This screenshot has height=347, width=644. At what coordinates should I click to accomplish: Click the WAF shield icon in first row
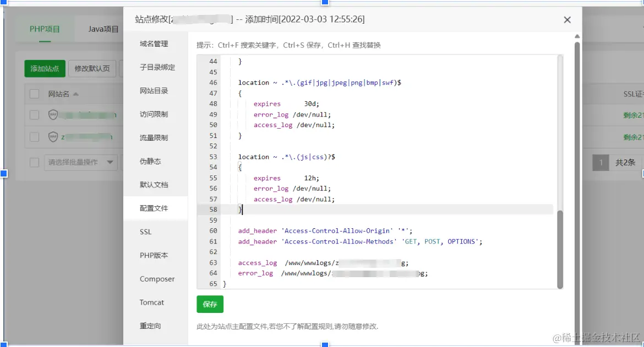click(x=53, y=114)
